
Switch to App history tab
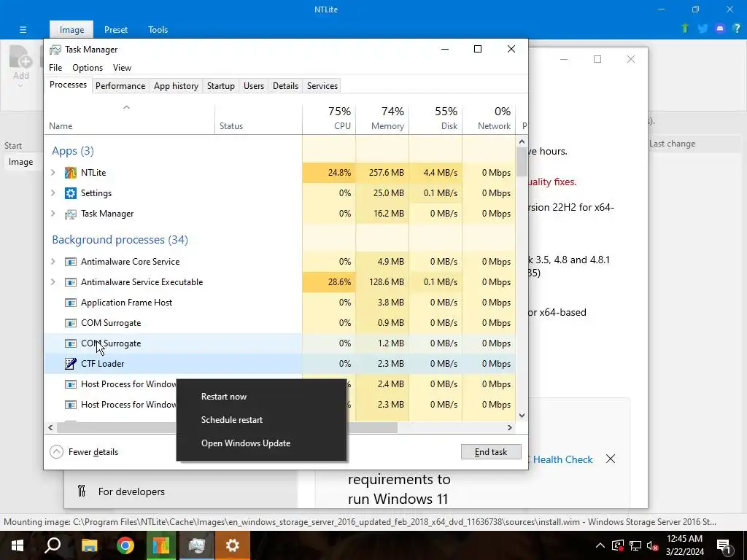tap(176, 86)
